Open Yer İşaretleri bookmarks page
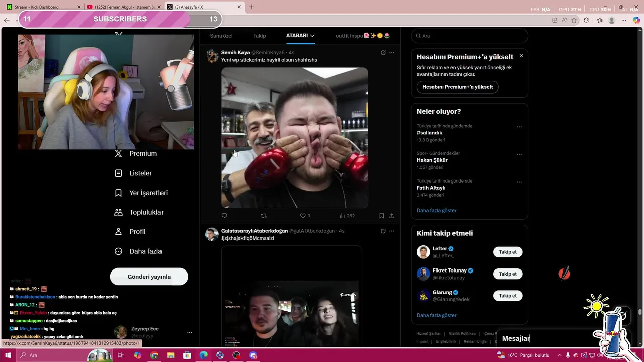 pyautogui.click(x=141, y=193)
